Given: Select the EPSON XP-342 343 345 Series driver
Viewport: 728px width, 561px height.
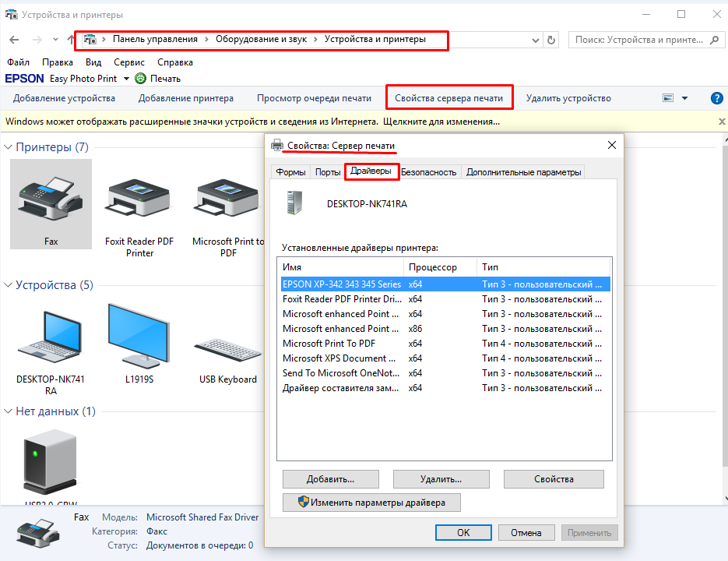Looking at the screenshot, I should [445, 284].
